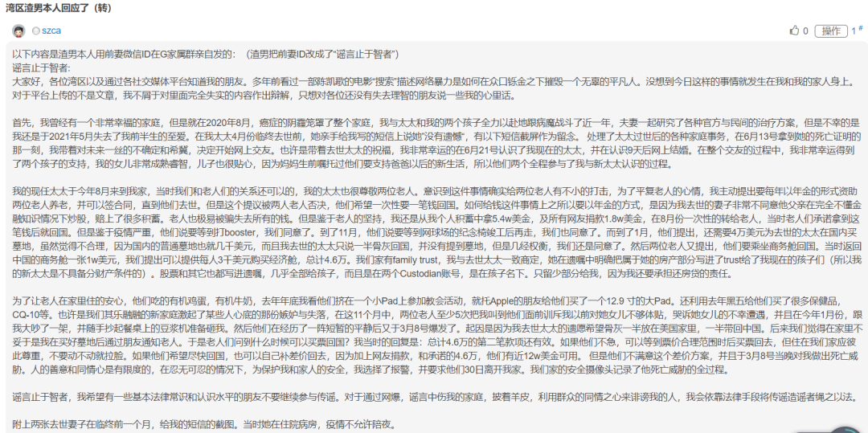Image resolution: width=868 pixels, height=433 pixels.
Task: Click the thumbs-up like icon
Action: [x=795, y=31]
